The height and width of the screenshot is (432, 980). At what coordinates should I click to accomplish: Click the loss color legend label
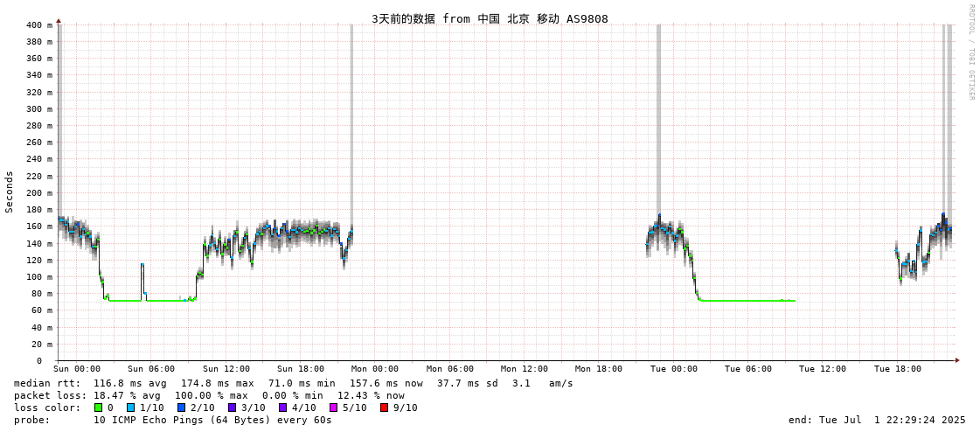(47, 408)
